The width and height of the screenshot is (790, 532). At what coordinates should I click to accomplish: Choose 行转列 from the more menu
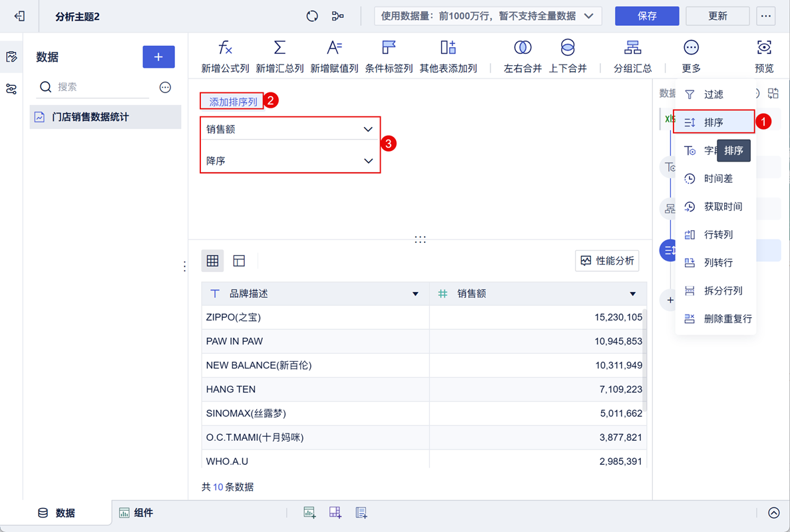(715, 235)
